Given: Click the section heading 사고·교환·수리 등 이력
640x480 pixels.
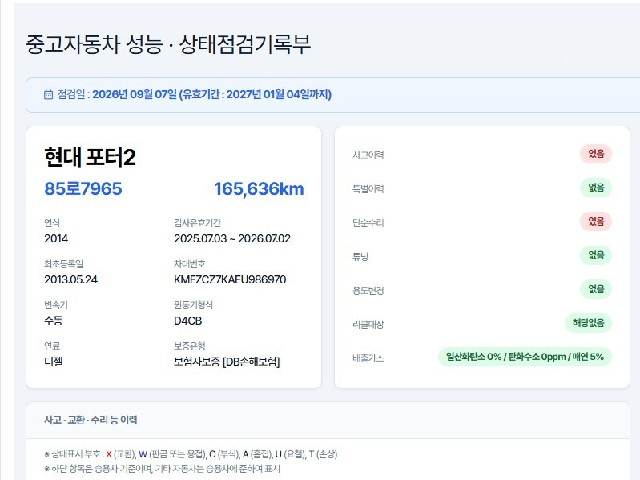Looking at the screenshot, I should pos(91,420).
